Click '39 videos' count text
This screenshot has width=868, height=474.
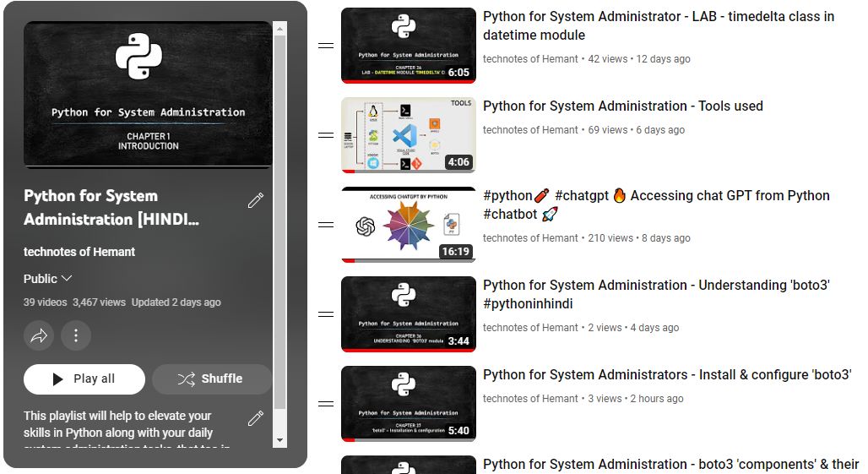click(45, 302)
